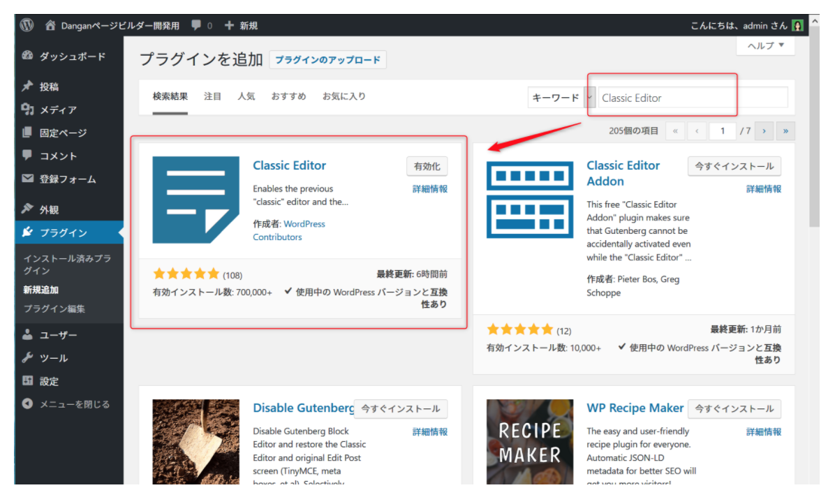Viewport: 835px width, 504px height.
Task: Install Classic Editor Addon with 今すぐインストール
Action: pyautogui.click(x=734, y=166)
